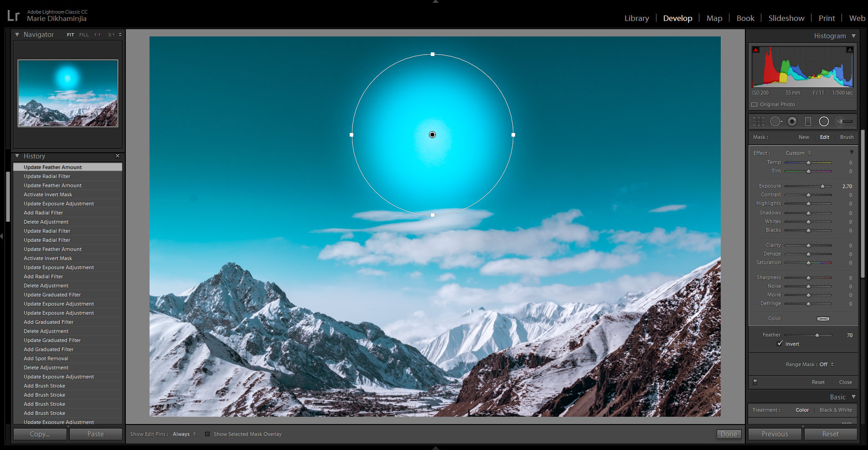868x450 pixels.
Task: Enable Show Selected Mask Overlay
Action: coord(207,434)
